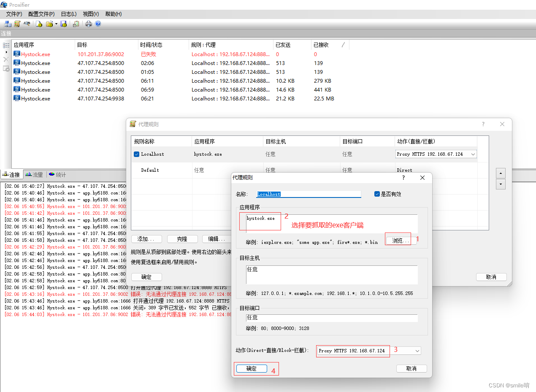The width and height of the screenshot is (536, 392).
Task: Click the ? help button of the rule edit dialog
Action: (x=403, y=178)
